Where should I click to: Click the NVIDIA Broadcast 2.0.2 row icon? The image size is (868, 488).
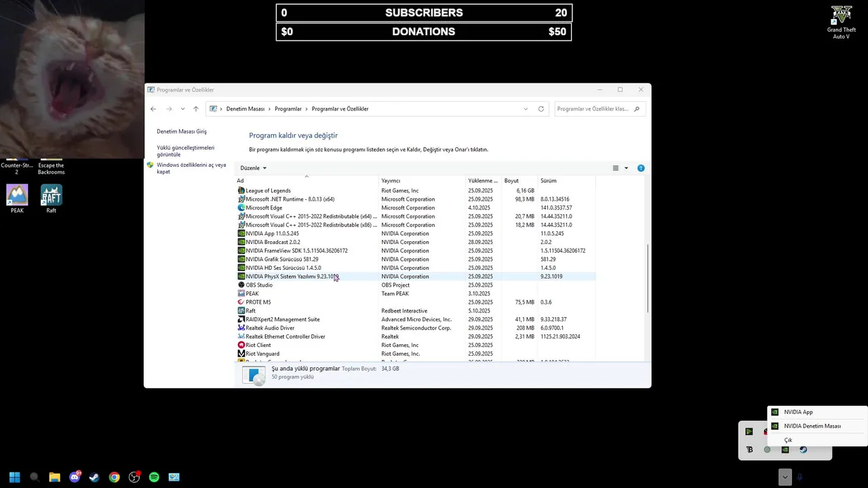(241, 242)
